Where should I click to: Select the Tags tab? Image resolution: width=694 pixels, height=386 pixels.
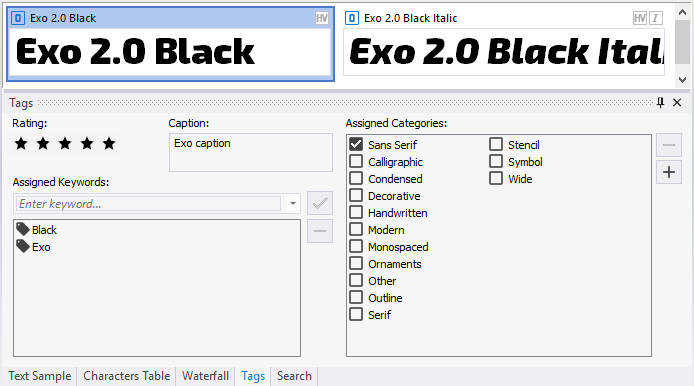coord(253,376)
